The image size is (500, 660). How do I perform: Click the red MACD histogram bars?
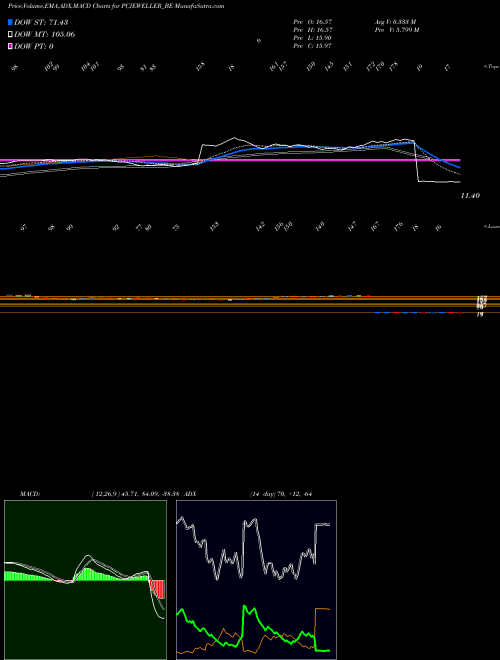157,589
